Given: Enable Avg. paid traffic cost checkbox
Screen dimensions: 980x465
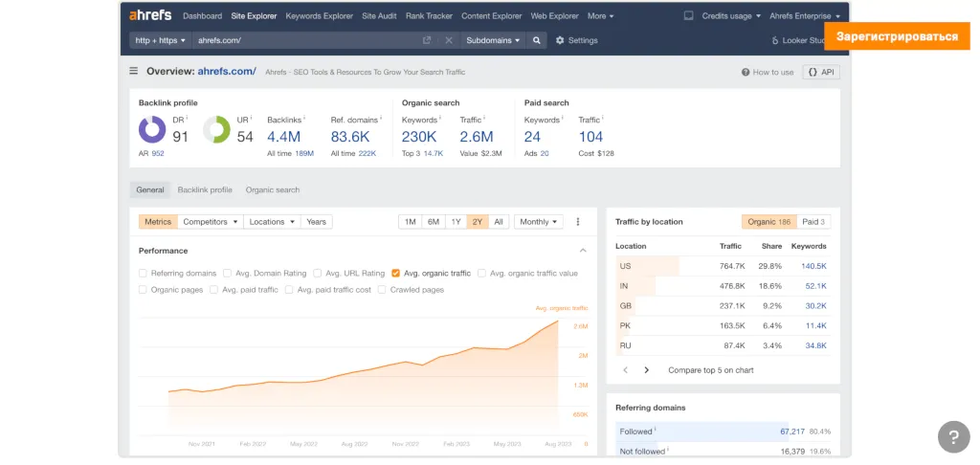Looking at the screenshot, I should click(289, 290).
